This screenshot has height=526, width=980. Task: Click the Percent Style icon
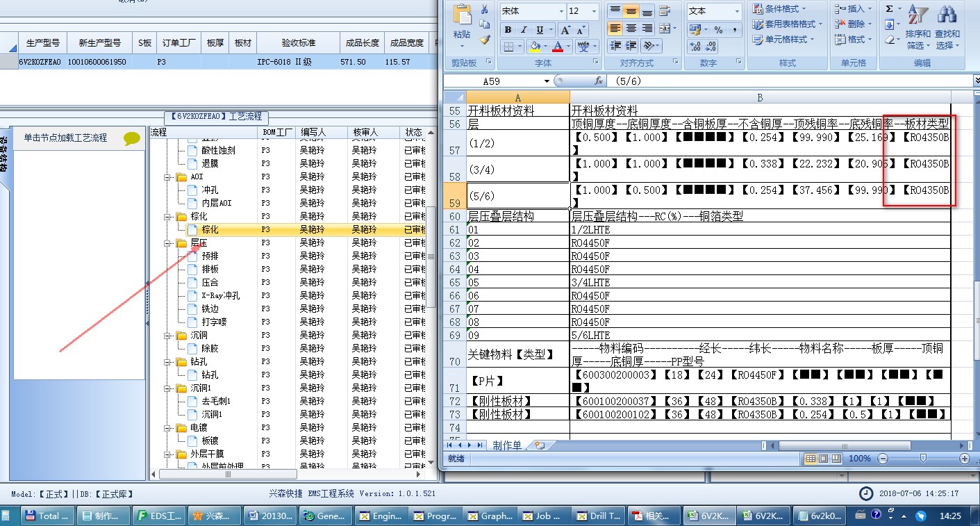[x=718, y=30]
